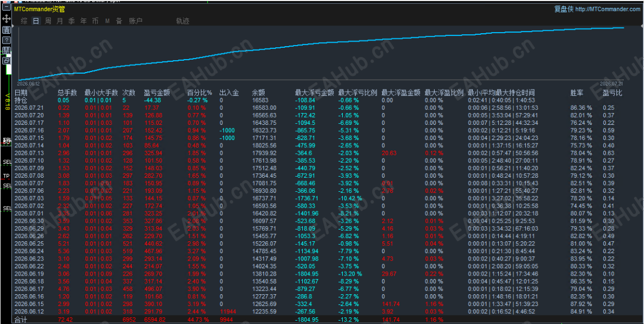Click the 盈亏金额 column header
644x324 pixels.
click(x=157, y=93)
